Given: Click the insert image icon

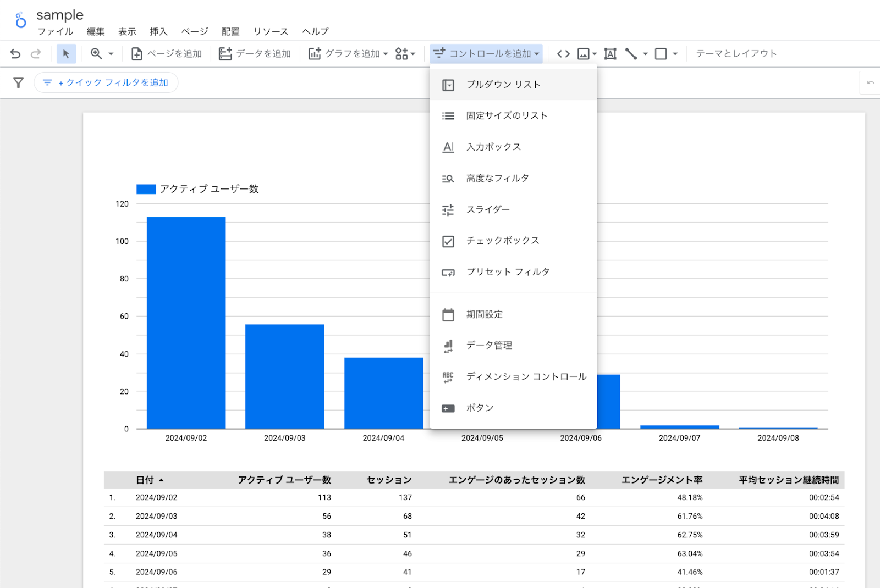Looking at the screenshot, I should click(x=584, y=54).
